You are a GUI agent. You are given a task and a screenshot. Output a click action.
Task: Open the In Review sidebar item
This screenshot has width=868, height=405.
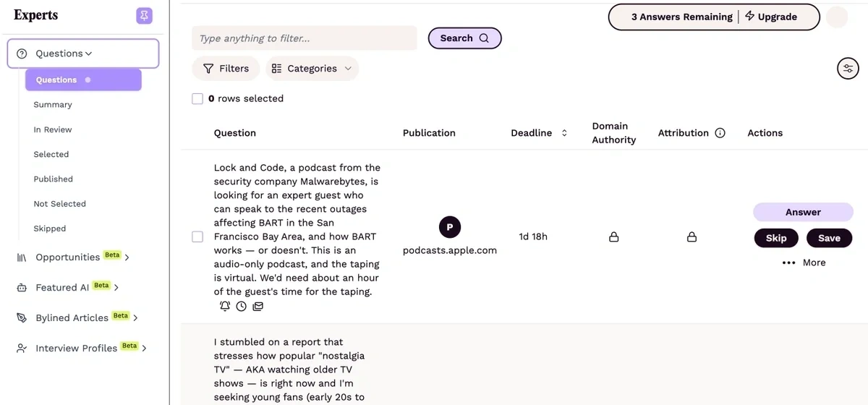(x=53, y=129)
